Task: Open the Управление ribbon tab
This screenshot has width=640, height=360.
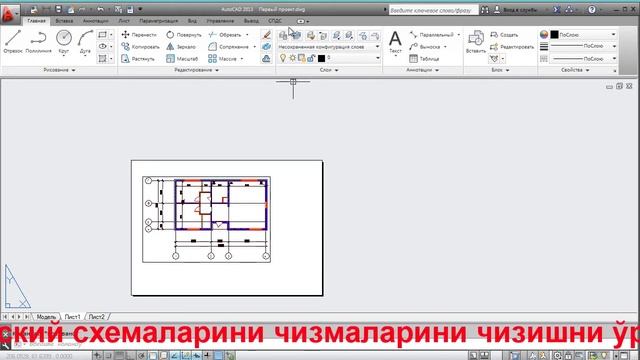Action: pyautogui.click(x=220, y=21)
